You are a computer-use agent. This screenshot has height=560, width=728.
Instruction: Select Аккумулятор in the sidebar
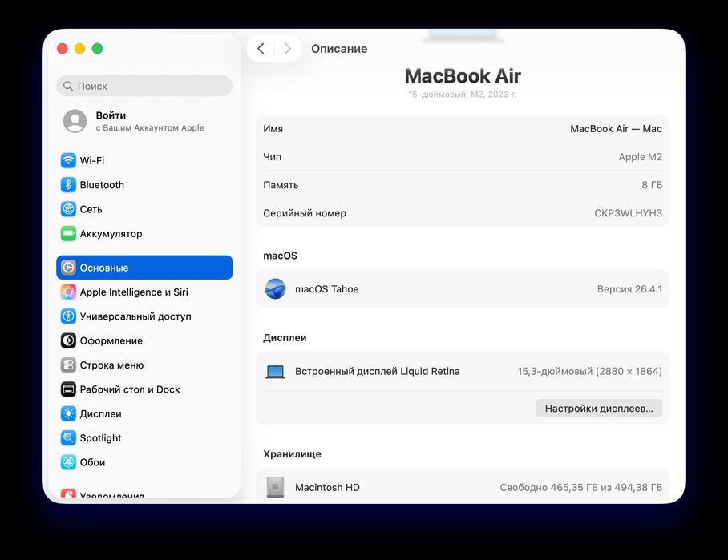point(144,233)
